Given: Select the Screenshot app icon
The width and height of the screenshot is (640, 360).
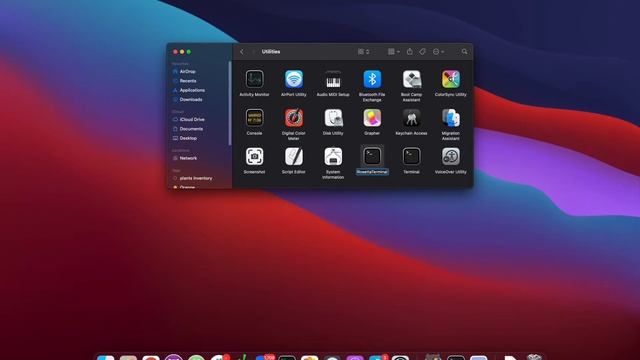Looking at the screenshot, I should point(254,157).
